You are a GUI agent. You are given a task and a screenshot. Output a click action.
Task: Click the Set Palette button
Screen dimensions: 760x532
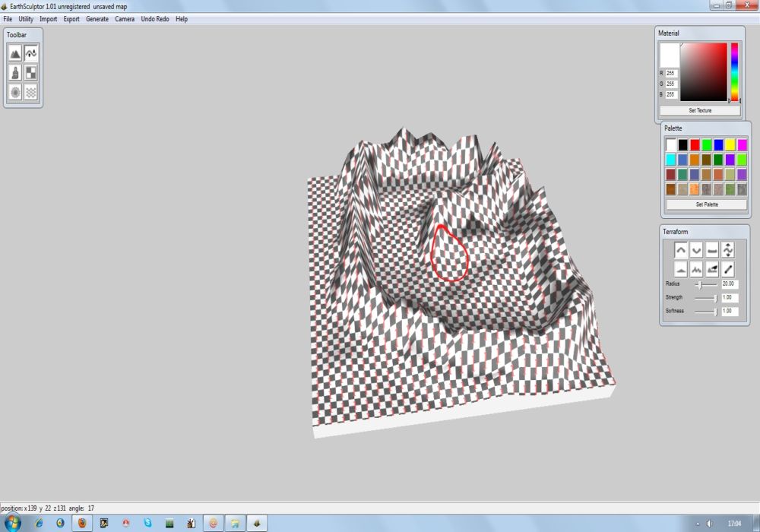point(706,204)
